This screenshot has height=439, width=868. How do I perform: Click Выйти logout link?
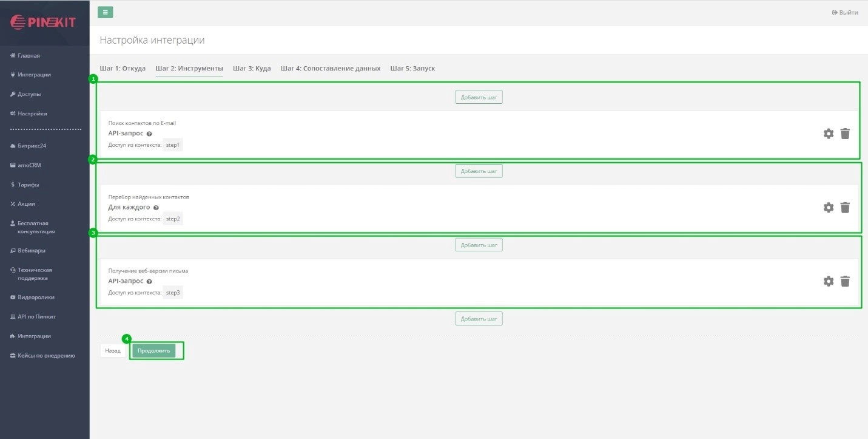click(x=845, y=13)
